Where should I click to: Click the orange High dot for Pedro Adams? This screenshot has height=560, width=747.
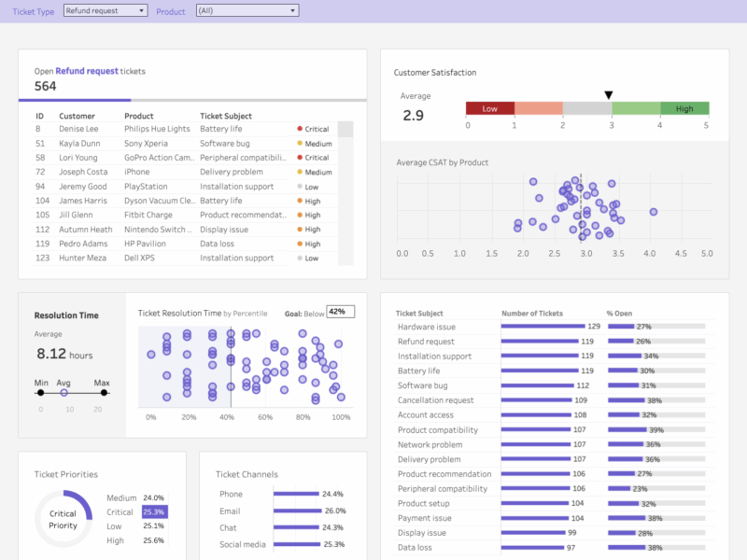pos(300,244)
